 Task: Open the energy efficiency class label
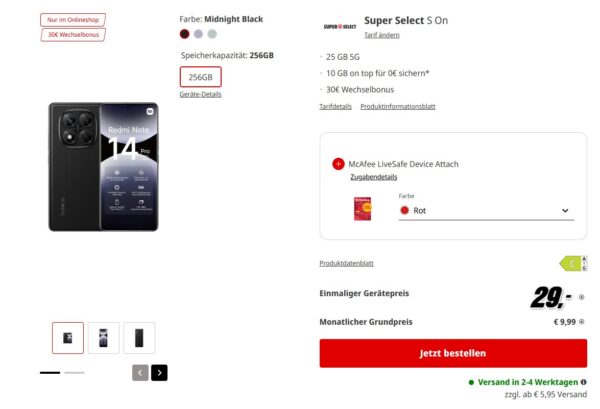(x=571, y=263)
